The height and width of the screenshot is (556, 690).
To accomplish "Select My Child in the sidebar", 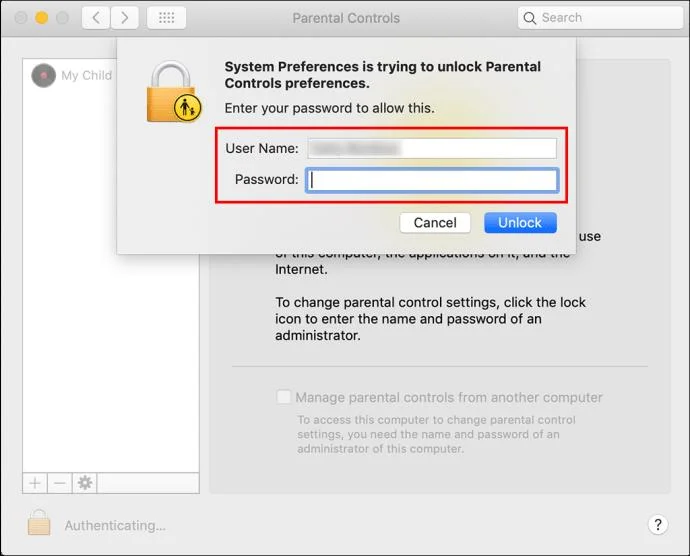I will click(70, 75).
